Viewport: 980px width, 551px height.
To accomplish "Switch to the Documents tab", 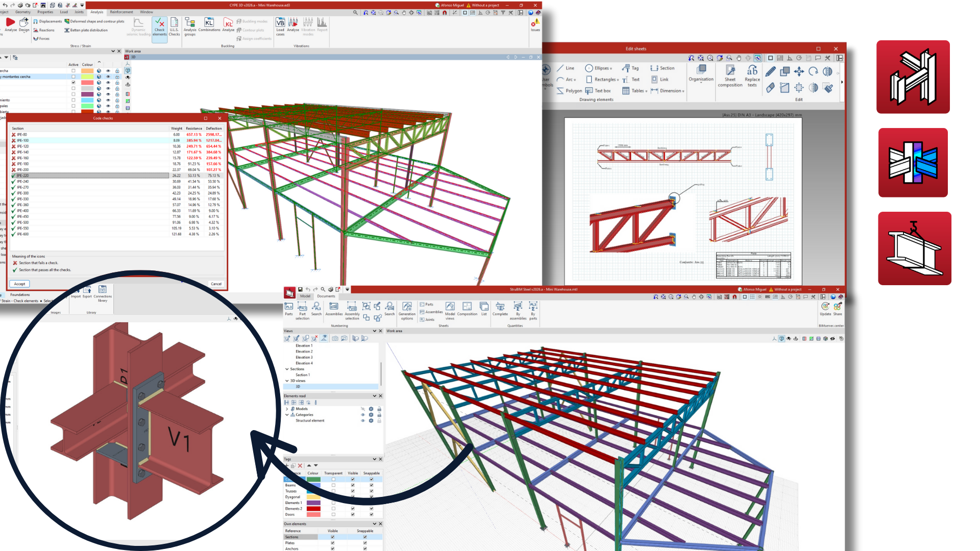I will pos(326,296).
